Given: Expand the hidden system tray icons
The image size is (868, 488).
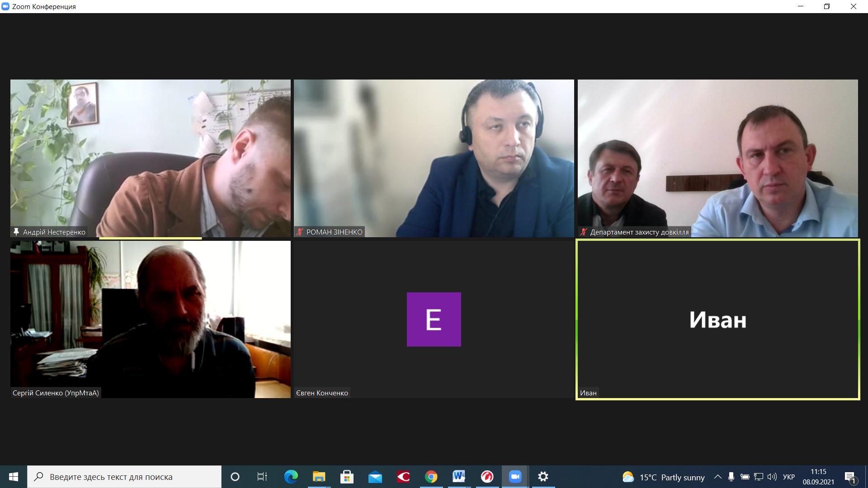Looking at the screenshot, I should [x=717, y=477].
